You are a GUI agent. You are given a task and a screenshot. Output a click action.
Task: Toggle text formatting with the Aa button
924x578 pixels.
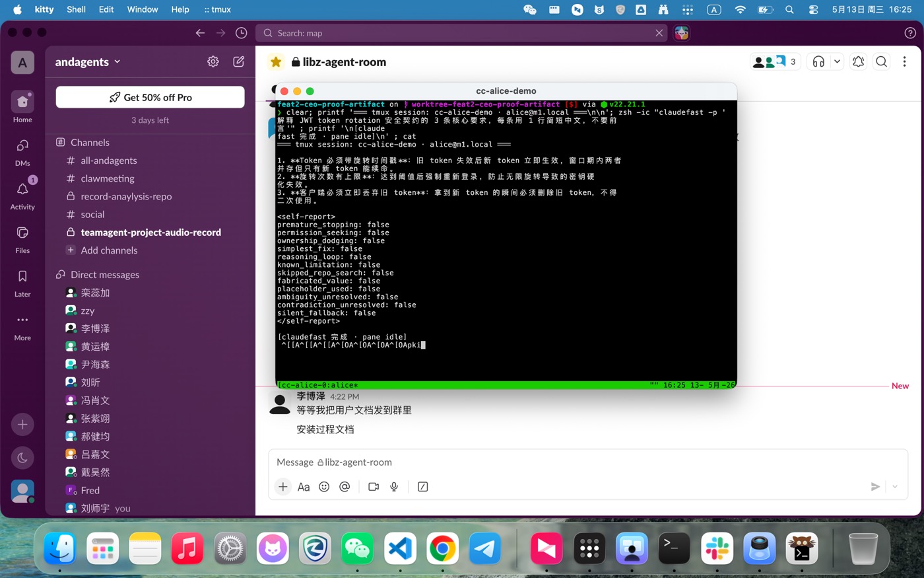[x=304, y=487]
